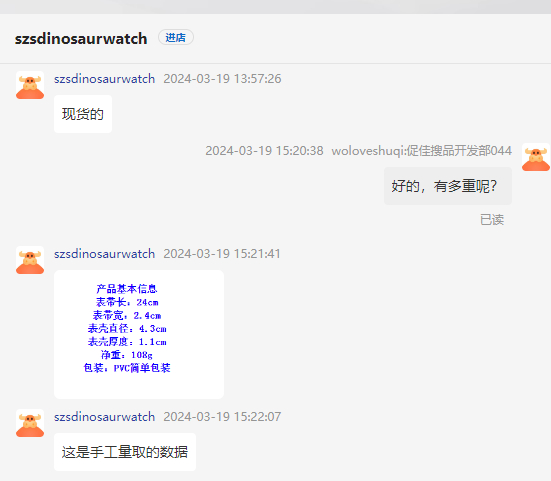Click the 2024-03-19 15:21:41 timestamp

222,254
